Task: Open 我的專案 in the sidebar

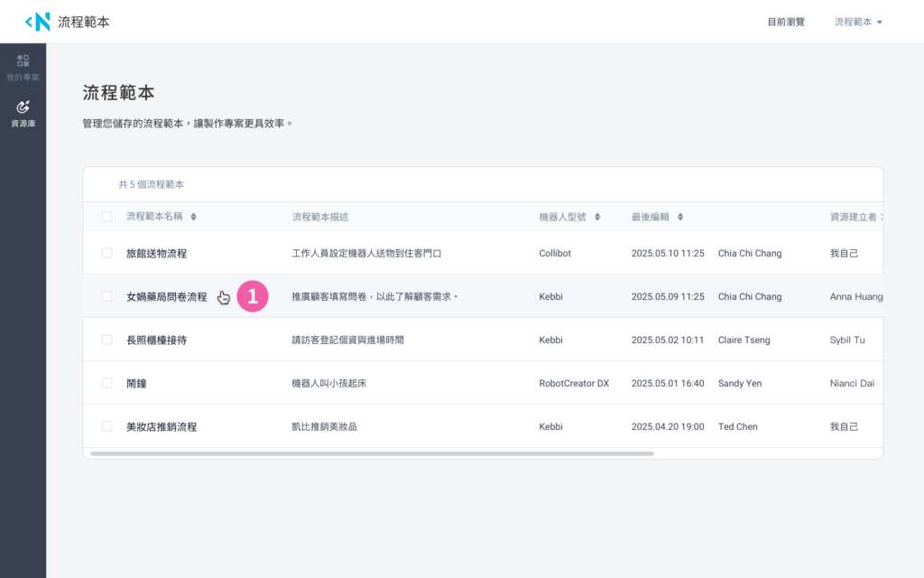Action: click(23, 68)
